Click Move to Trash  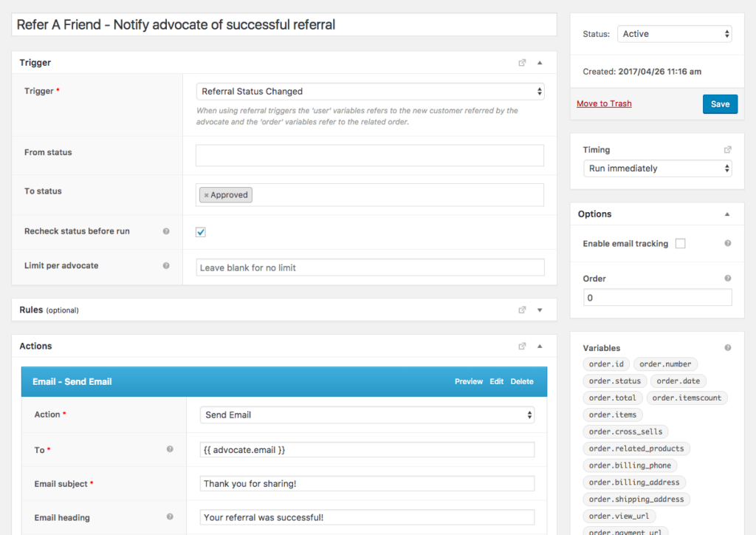(x=604, y=103)
